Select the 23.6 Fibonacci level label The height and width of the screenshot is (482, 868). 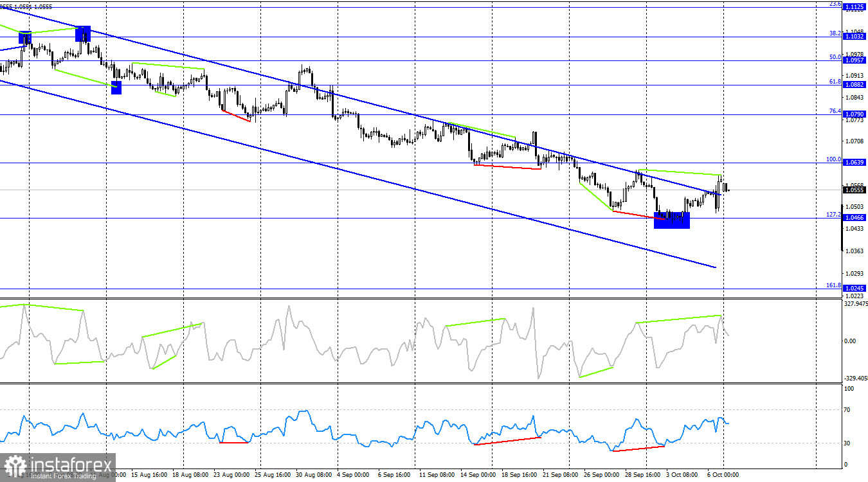pos(835,4)
